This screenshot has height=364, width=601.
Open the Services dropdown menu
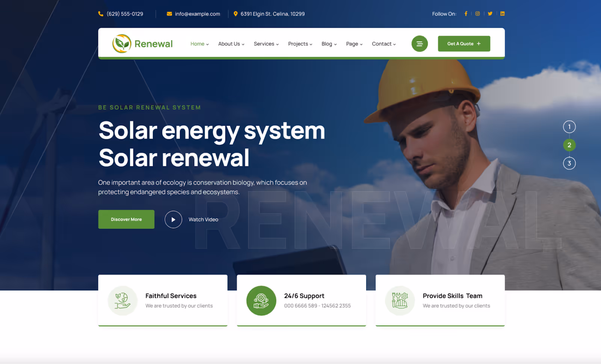[x=266, y=44]
